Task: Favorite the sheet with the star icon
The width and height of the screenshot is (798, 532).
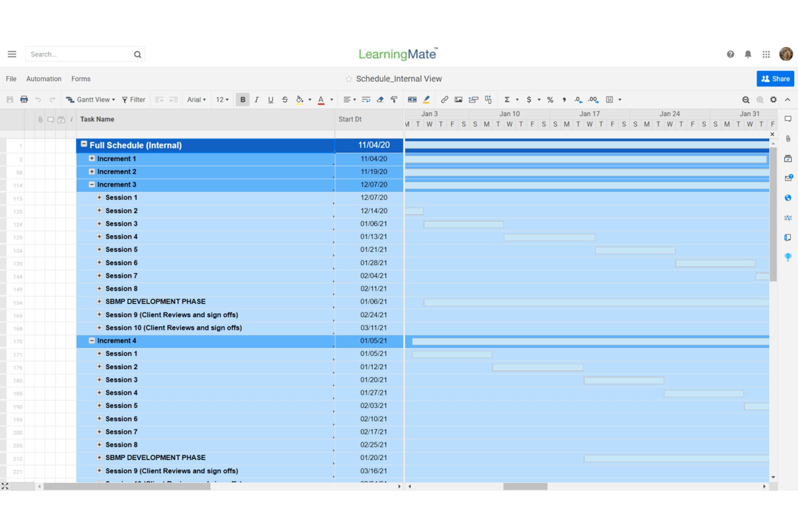Action: tap(349, 79)
